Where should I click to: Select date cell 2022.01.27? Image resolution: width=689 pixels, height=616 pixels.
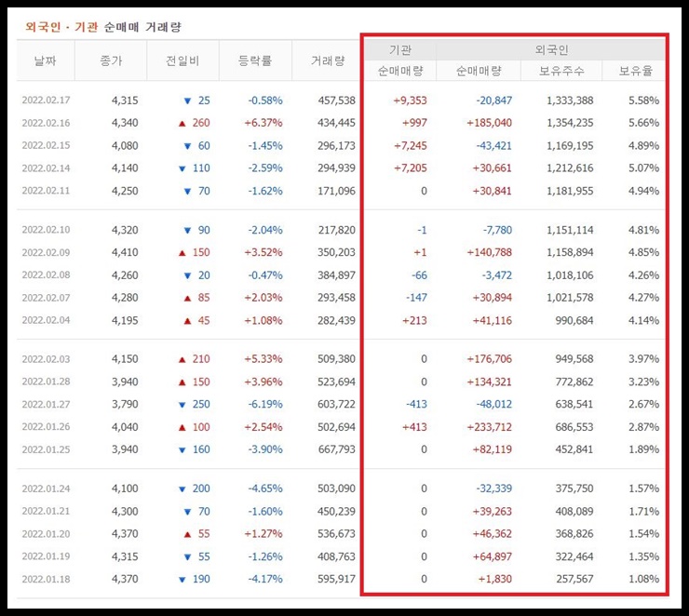[47, 405]
